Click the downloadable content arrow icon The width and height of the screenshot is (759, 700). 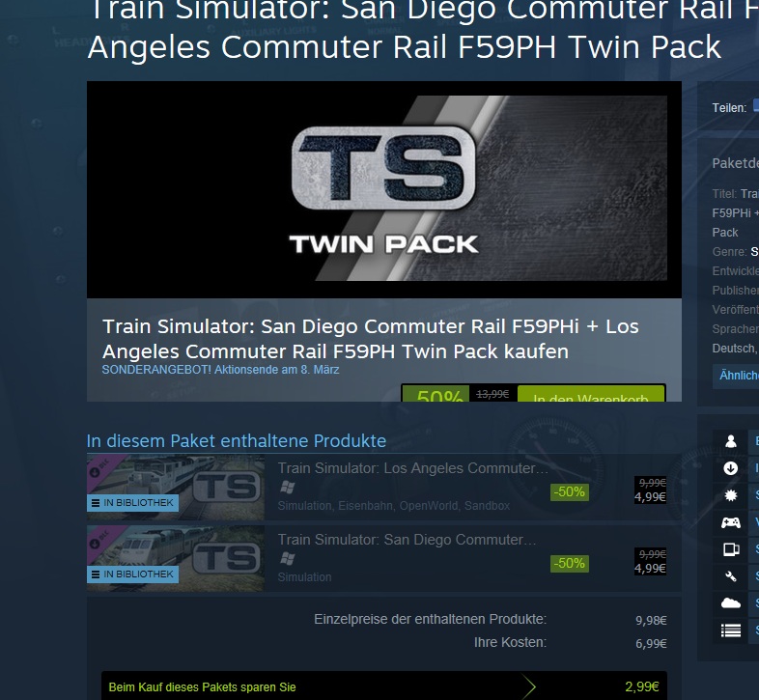tap(730, 468)
